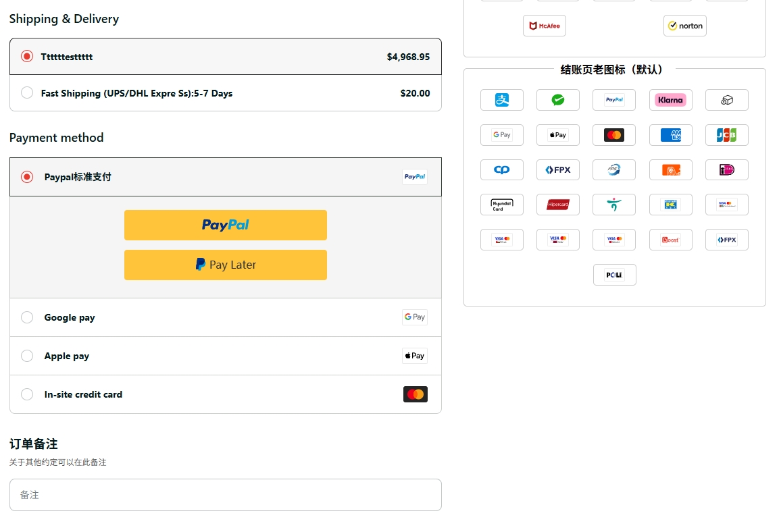Click the red Hipercard icon
Viewport: 779px width, 532px height.
(x=557, y=205)
